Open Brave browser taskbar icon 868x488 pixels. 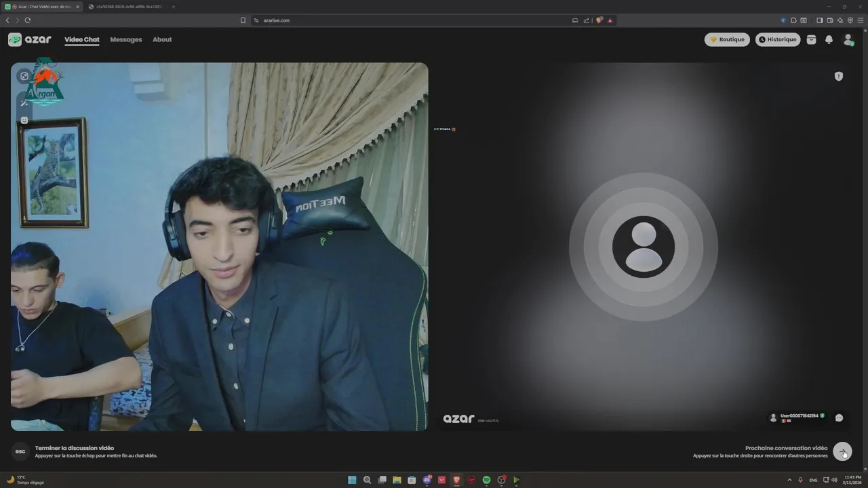point(456,480)
